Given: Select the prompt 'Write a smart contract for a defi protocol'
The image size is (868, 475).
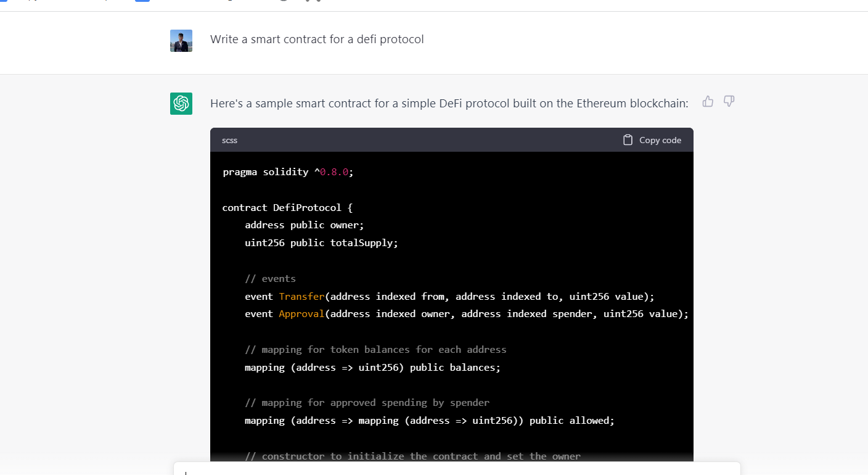Looking at the screenshot, I should click(x=317, y=39).
